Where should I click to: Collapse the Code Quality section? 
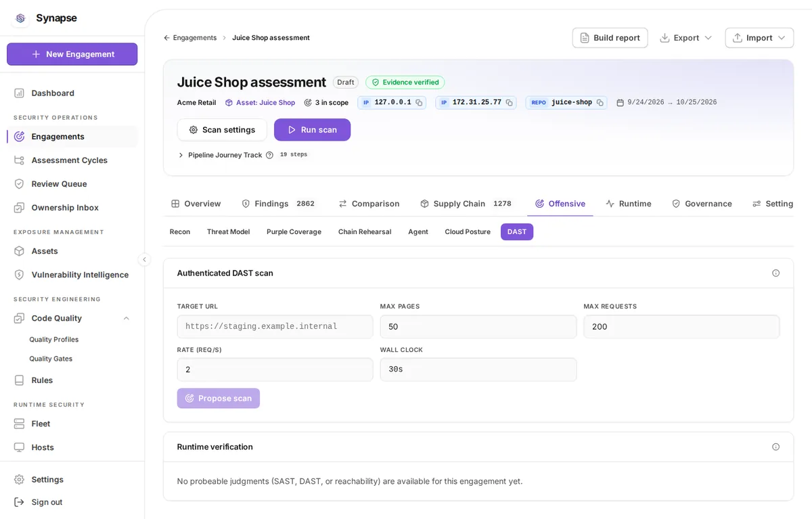click(x=127, y=318)
